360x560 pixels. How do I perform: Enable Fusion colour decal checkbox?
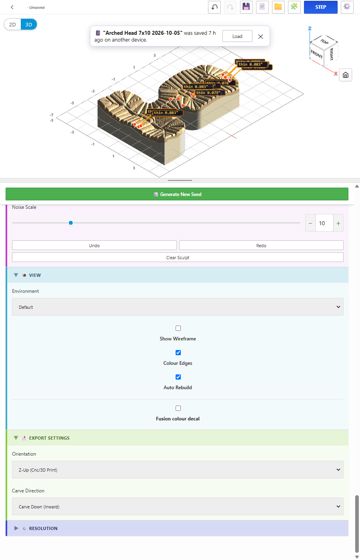point(178,408)
